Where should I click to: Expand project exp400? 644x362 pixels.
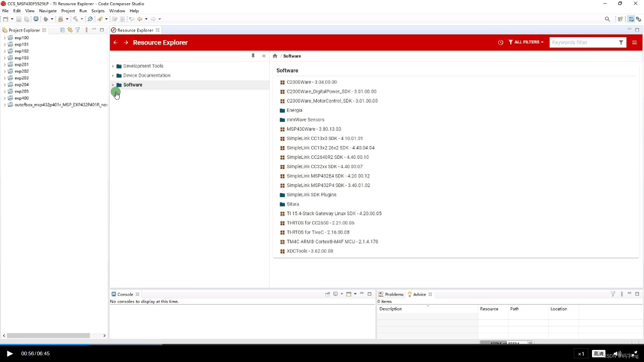(5, 98)
